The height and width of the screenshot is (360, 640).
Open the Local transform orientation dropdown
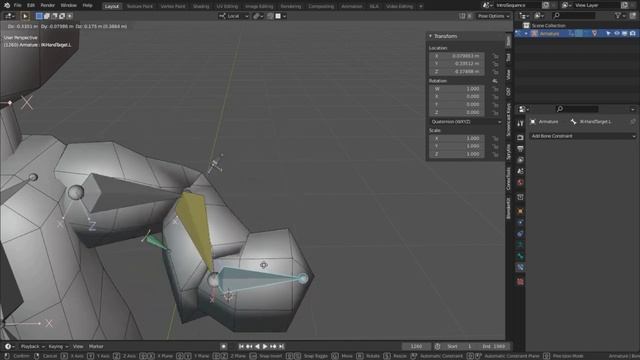[x=233, y=16]
